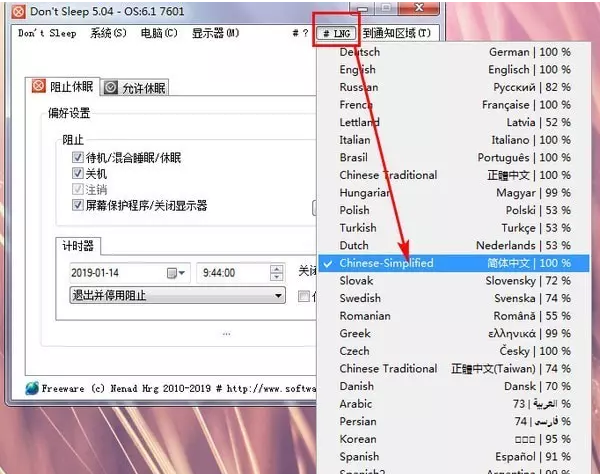
Task: Select Slovak language entry
Action: tap(454, 281)
